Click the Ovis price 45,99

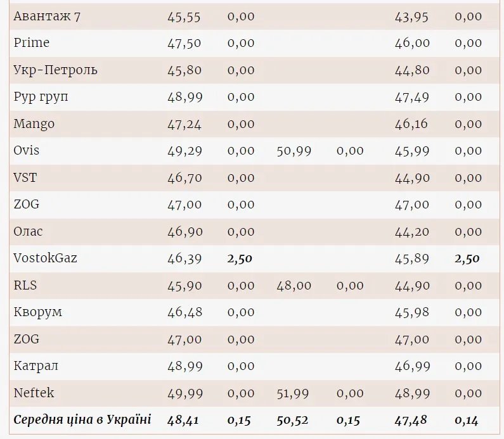411,151
